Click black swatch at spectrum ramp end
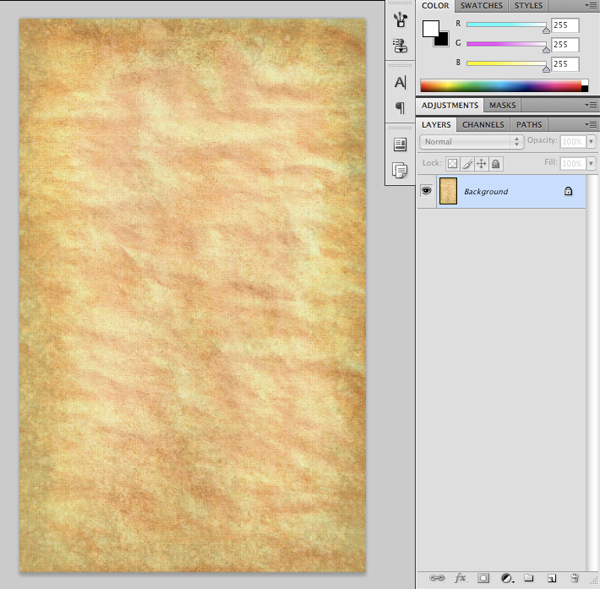The image size is (600, 589). pos(585,89)
